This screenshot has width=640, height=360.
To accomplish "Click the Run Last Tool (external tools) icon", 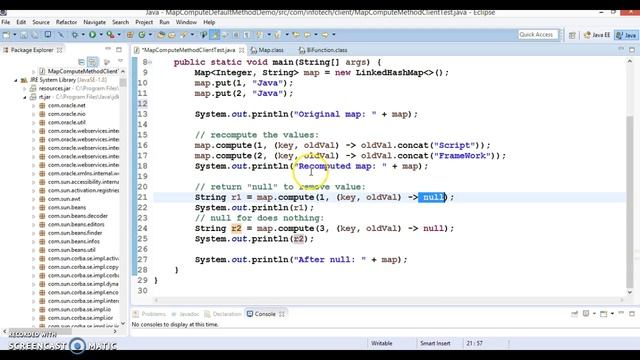I will coord(110,35).
